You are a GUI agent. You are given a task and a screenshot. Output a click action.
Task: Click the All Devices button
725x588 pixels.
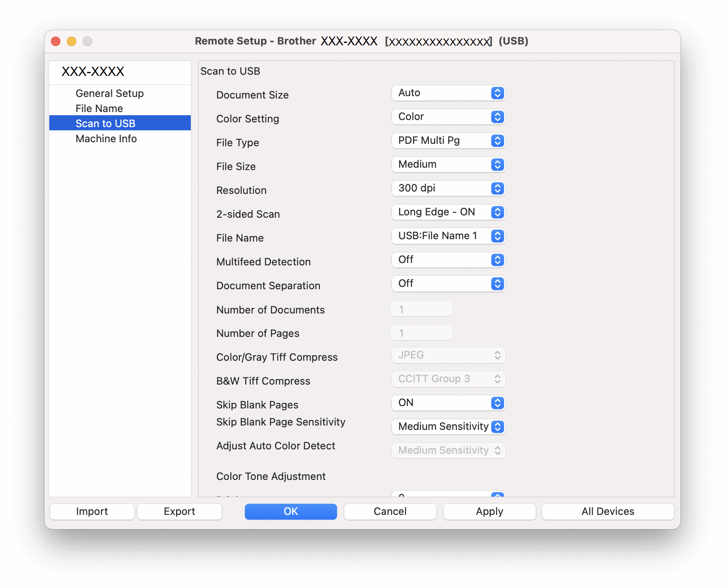coord(608,512)
